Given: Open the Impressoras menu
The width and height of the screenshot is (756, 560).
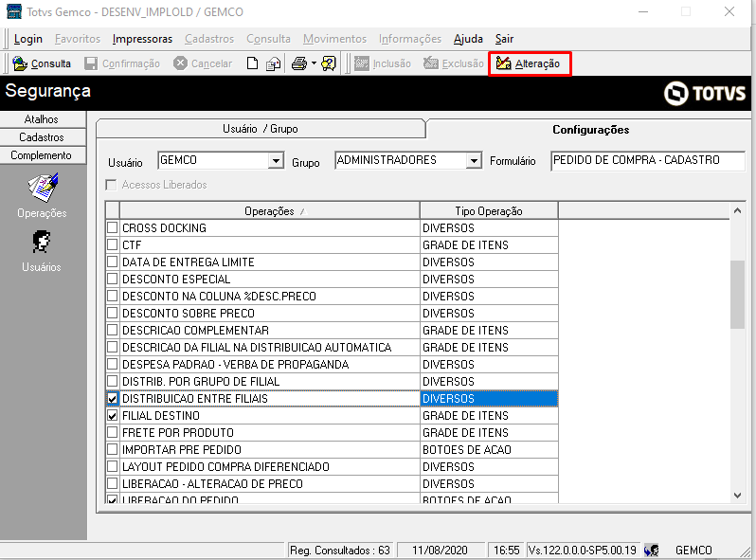Looking at the screenshot, I should 142,39.
